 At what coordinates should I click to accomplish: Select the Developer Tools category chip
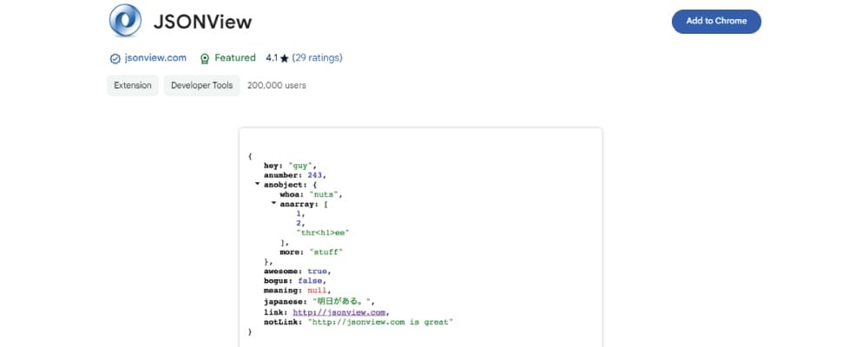pos(202,85)
